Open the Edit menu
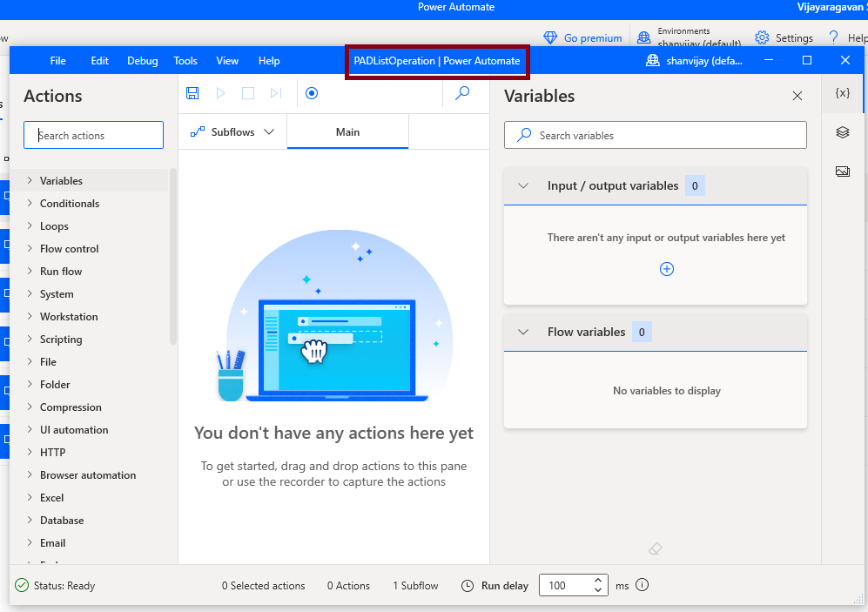 99,61
